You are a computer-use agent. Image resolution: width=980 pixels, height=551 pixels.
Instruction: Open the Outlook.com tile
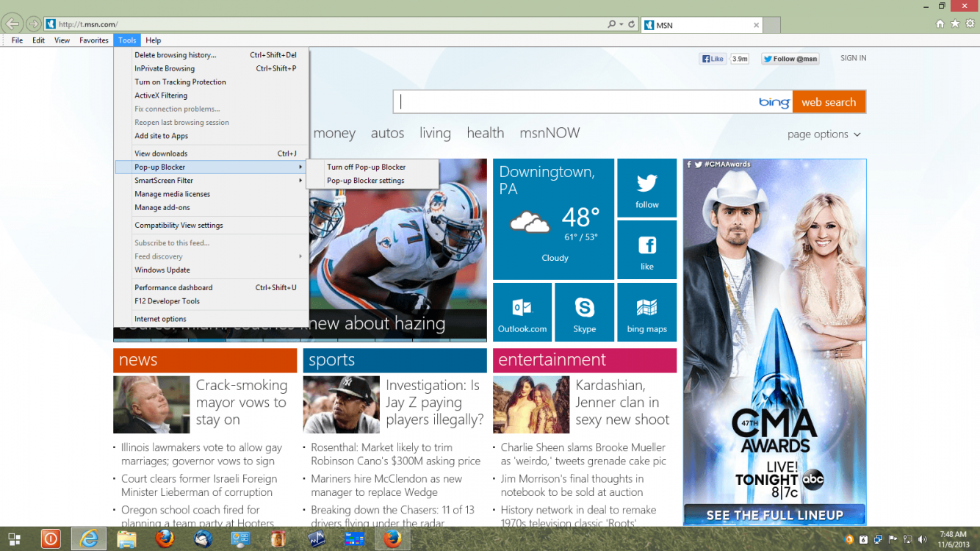[x=522, y=312]
